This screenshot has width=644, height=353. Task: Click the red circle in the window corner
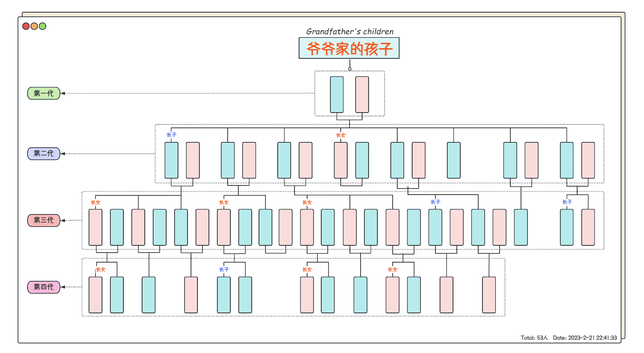point(26,26)
